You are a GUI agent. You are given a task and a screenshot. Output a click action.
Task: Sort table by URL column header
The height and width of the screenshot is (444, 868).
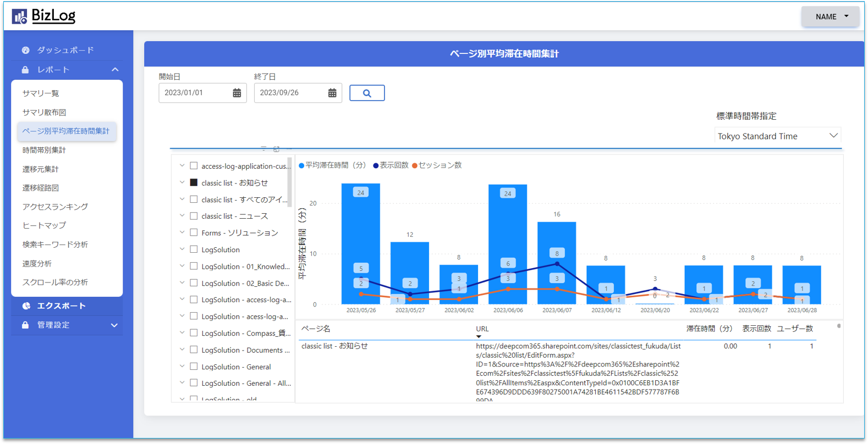[x=482, y=329]
